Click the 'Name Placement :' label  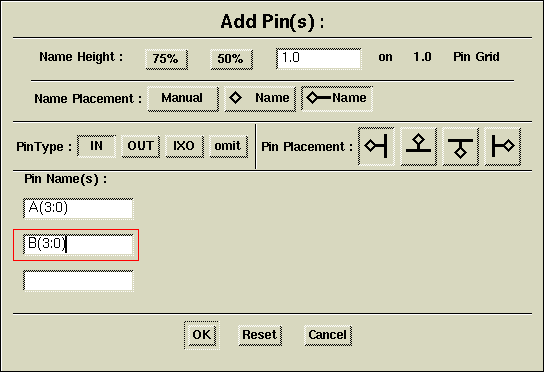tap(88, 99)
